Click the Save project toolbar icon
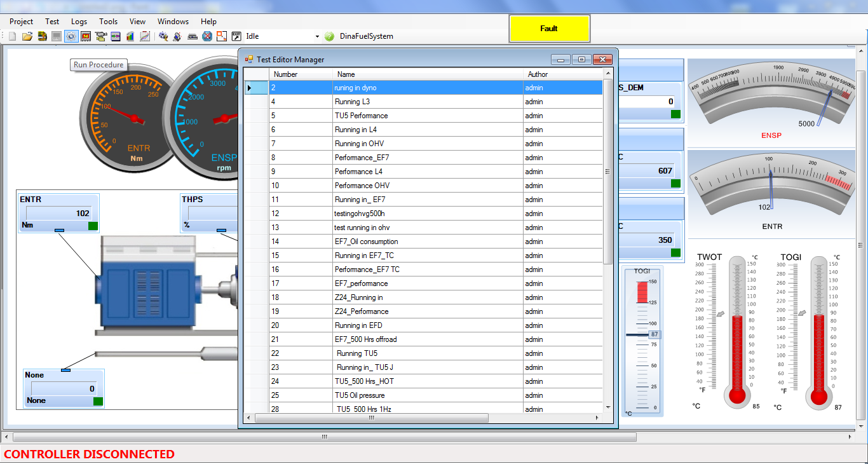868x464 pixels. 42,36
